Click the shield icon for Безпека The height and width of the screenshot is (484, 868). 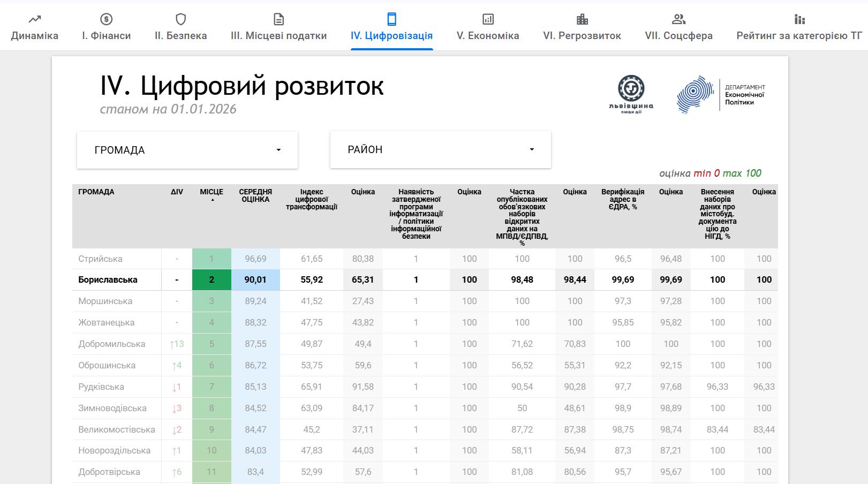coord(180,19)
